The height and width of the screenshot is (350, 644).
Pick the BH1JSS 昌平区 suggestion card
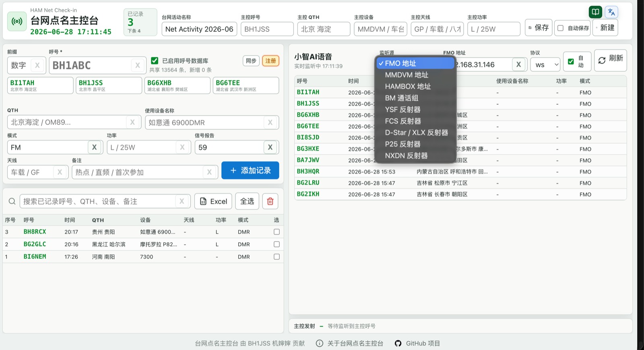pyautogui.click(x=109, y=85)
